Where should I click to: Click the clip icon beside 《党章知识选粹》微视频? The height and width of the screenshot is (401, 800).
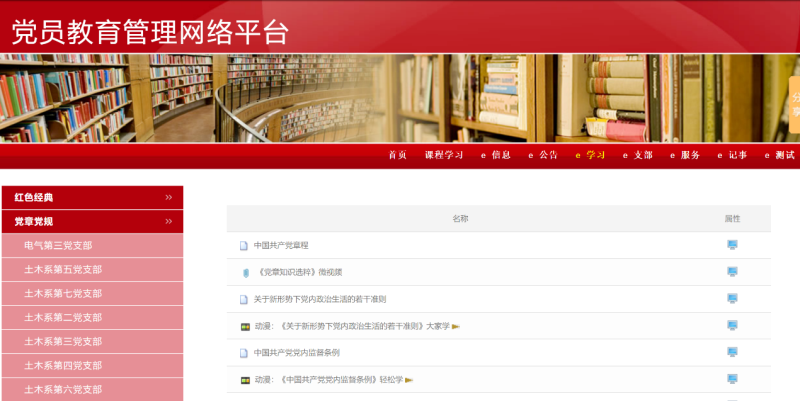(x=245, y=272)
